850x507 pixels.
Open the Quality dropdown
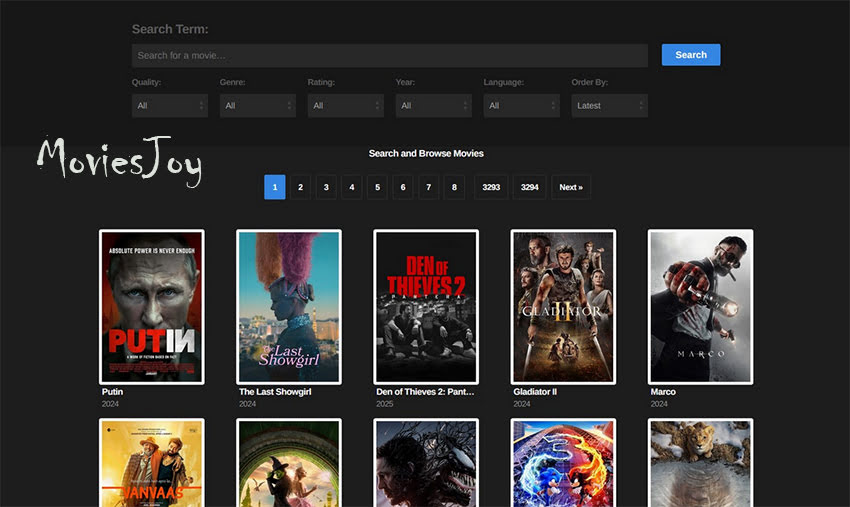170,106
